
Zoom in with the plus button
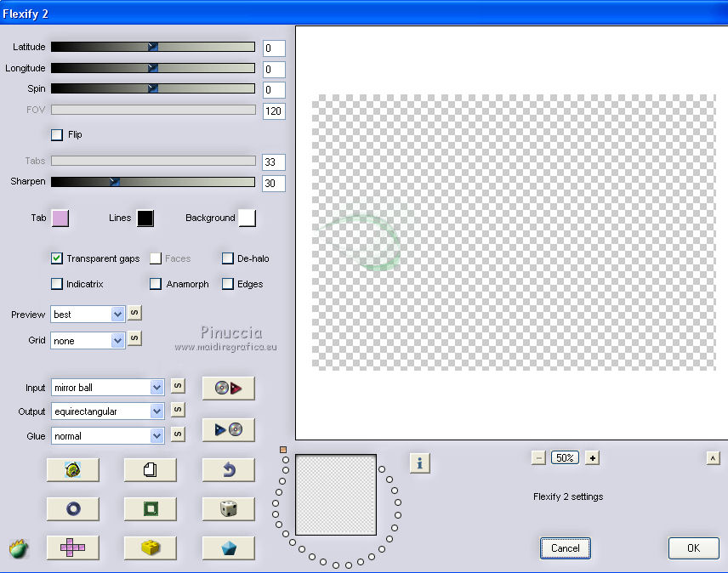[593, 458]
